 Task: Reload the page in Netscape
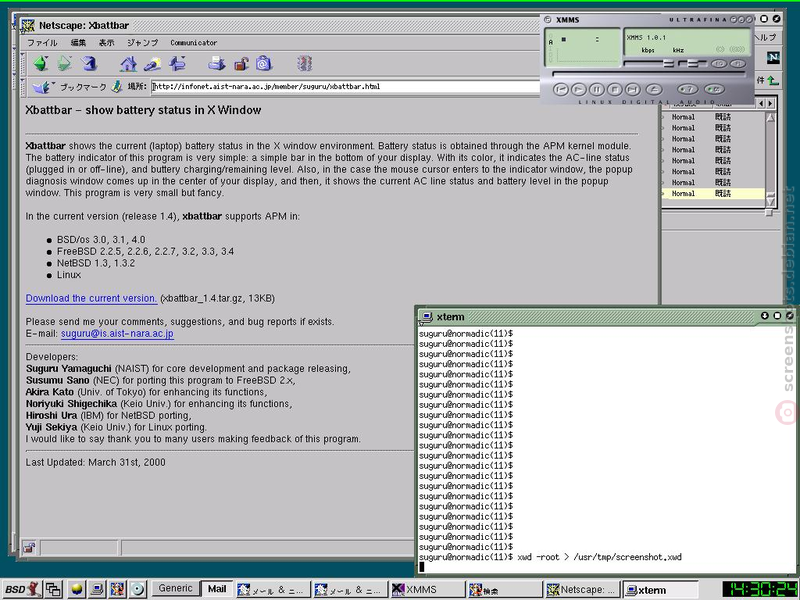89,63
